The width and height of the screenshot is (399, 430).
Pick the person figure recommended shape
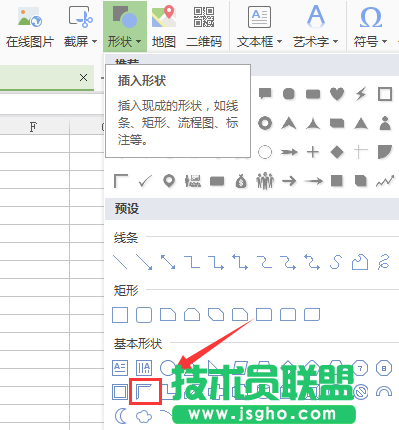pyautogui.click(x=385, y=123)
